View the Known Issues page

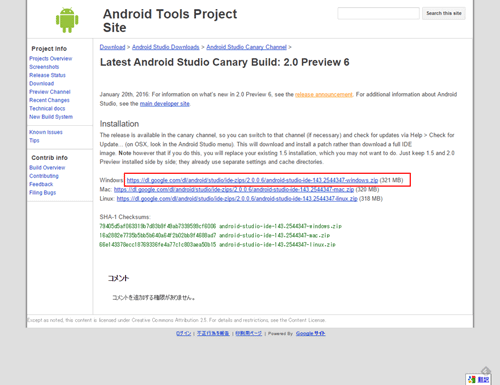point(46,132)
